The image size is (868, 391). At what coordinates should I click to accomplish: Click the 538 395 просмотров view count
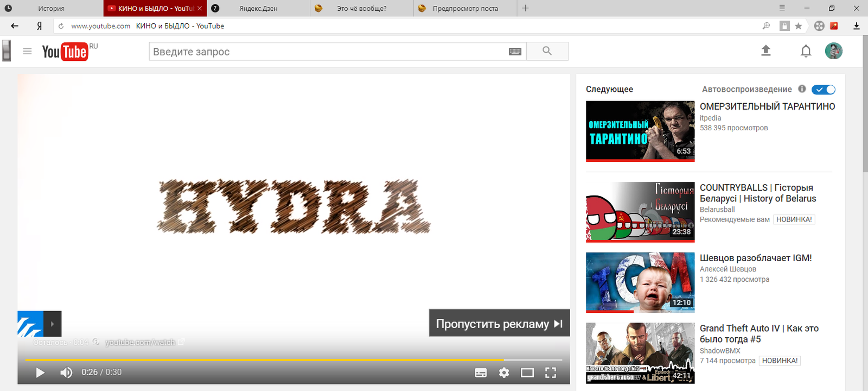[734, 128]
